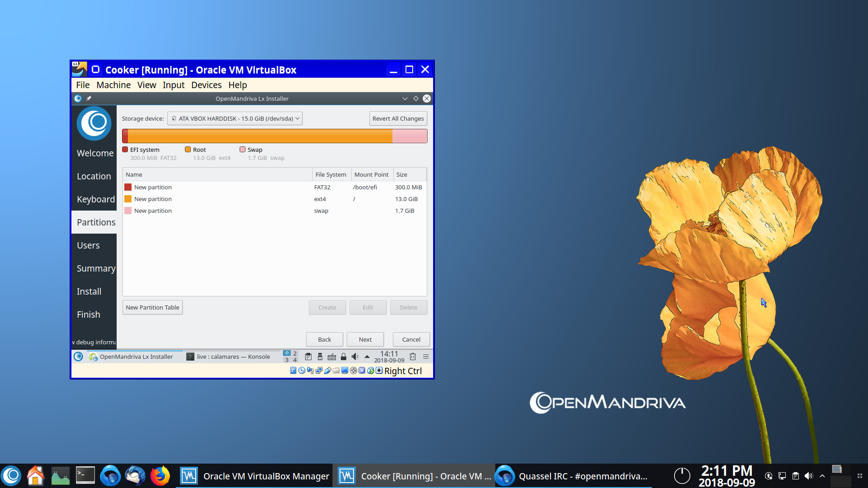The image size is (868, 488).
Task: Switch to guest virtual desktop 4
Action: [295, 360]
